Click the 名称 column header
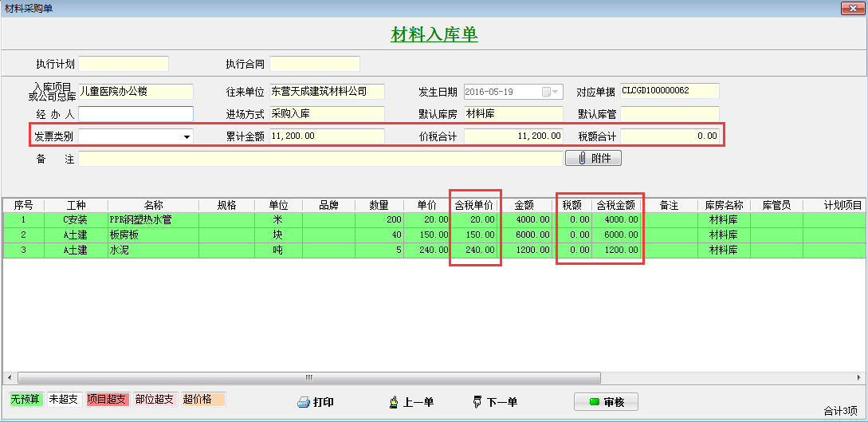 pos(153,205)
